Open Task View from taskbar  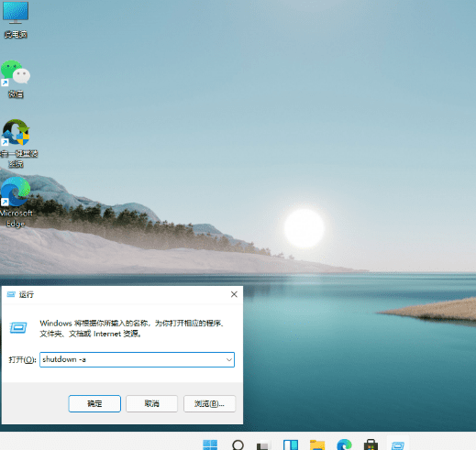(263, 445)
